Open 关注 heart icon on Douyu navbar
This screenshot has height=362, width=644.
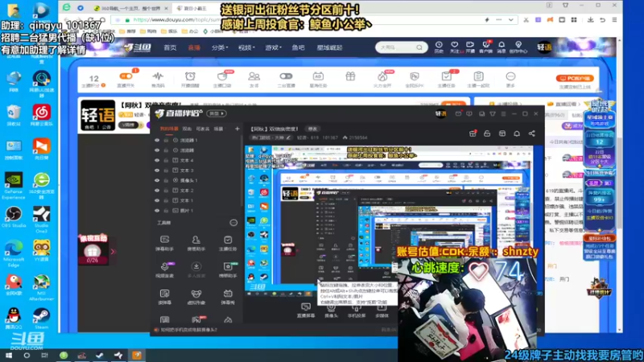[454, 47]
